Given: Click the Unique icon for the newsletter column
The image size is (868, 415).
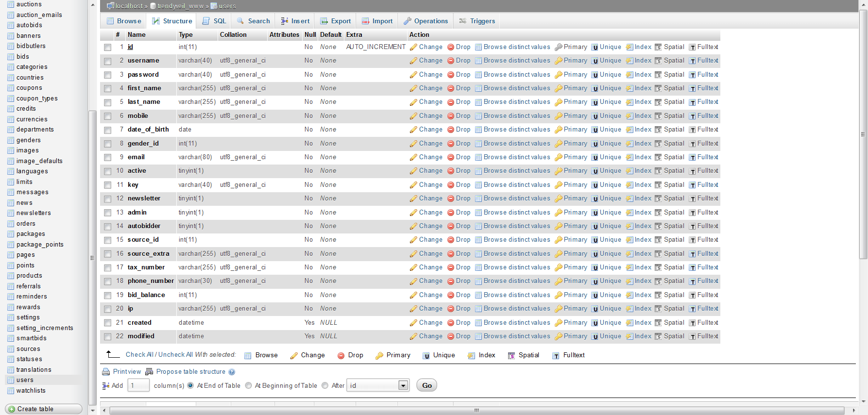Looking at the screenshot, I should (595, 199).
